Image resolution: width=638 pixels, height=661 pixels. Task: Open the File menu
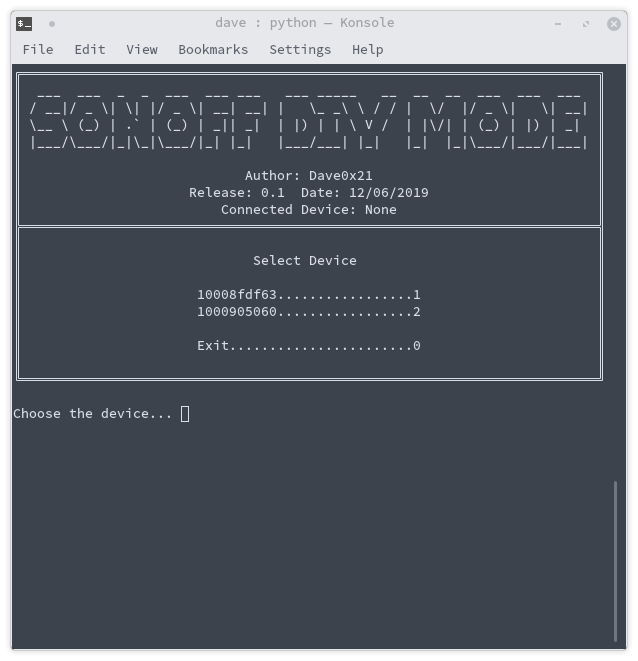tap(38, 50)
